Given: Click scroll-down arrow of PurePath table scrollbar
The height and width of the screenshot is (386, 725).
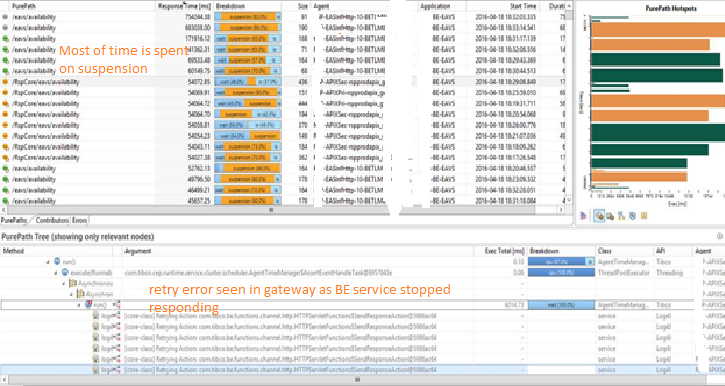Looking at the screenshot, I should tap(569, 200).
